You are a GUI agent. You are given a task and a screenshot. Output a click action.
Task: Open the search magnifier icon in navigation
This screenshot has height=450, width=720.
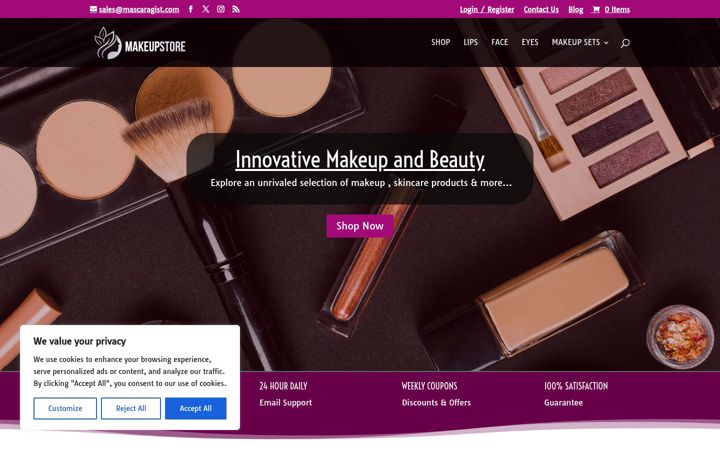pyautogui.click(x=625, y=43)
